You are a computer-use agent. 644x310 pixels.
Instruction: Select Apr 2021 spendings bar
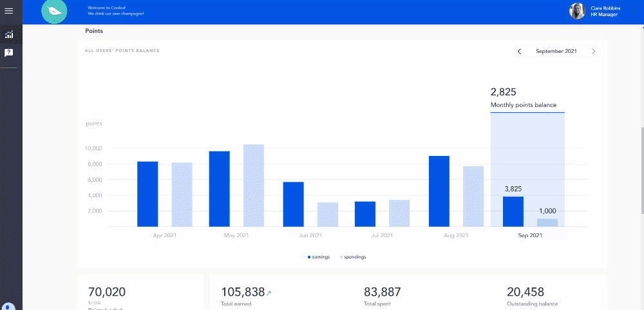pyautogui.click(x=182, y=195)
